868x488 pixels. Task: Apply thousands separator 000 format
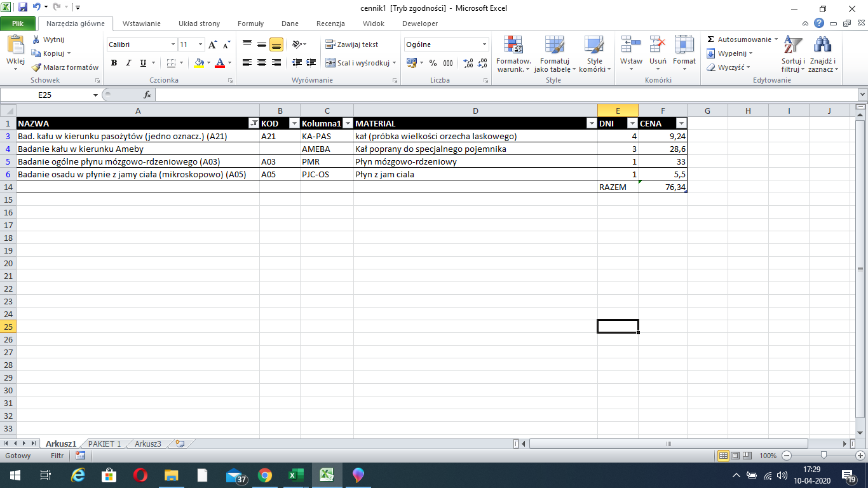pyautogui.click(x=448, y=63)
